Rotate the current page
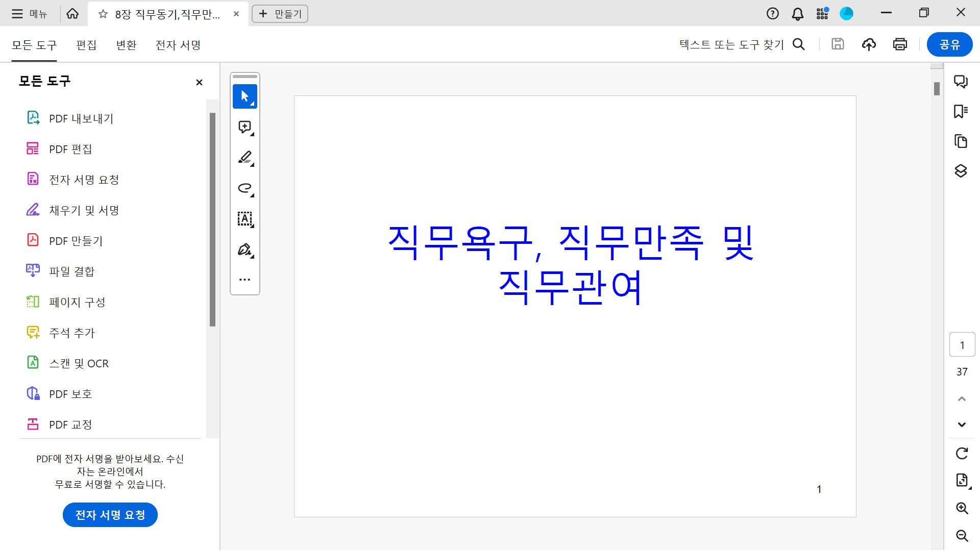The width and height of the screenshot is (980, 551). tap(962, 453)
